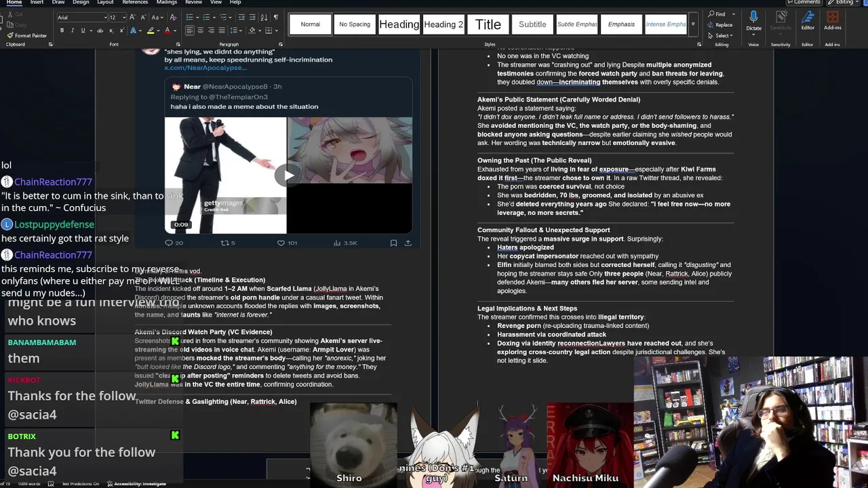The image size is (868, 488).
Task: Expand the Styles gallery more button
Action: click(692, 24)
